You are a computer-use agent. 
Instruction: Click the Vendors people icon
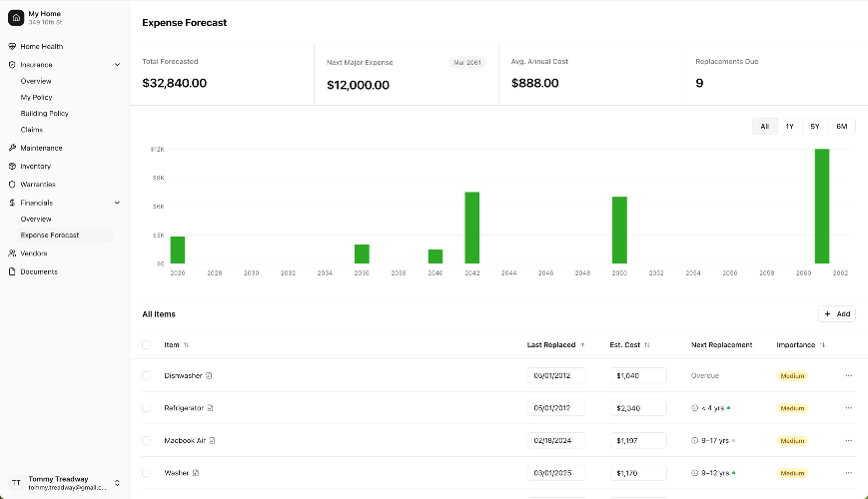(x=12, y=253)
